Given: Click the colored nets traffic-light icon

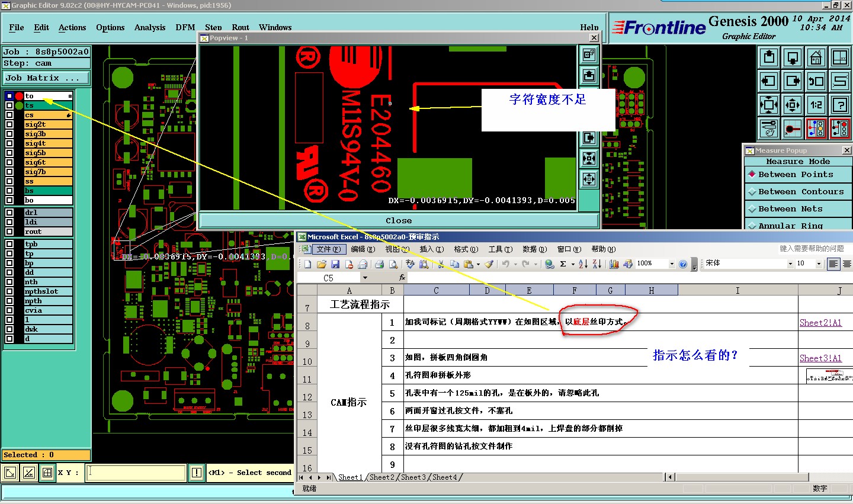Looking at the screenshot, I should click(x=816, y=129).
